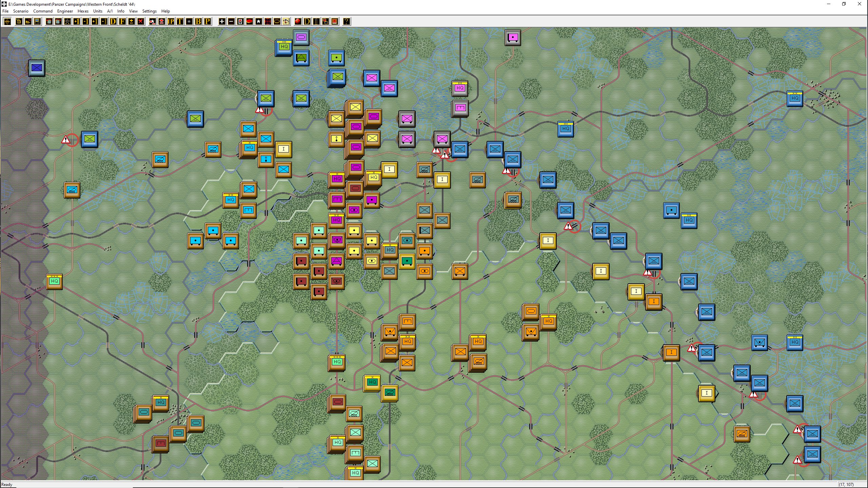Open the Scenario menu
The image size is (868, 488).
coord(21,11)
